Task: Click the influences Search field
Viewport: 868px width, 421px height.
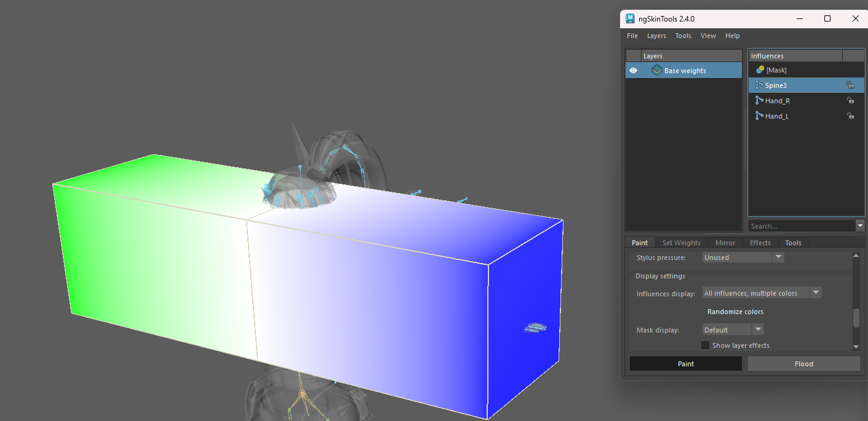Action: (x=802, y=226)
